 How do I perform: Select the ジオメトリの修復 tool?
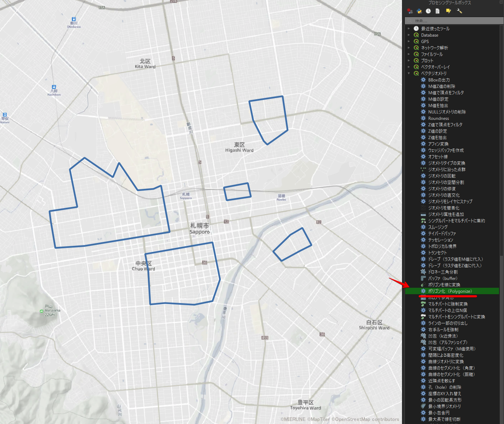click(442, 189)
